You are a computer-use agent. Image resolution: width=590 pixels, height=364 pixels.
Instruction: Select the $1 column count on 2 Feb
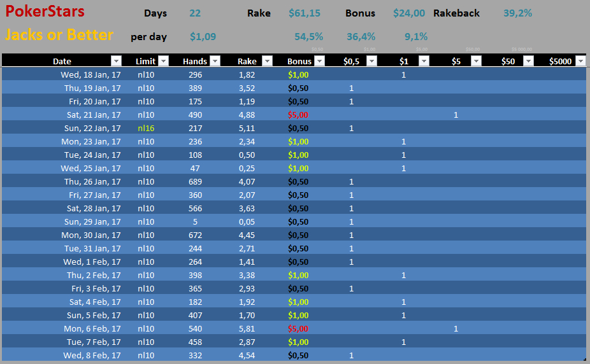click(x=403, y=276)
